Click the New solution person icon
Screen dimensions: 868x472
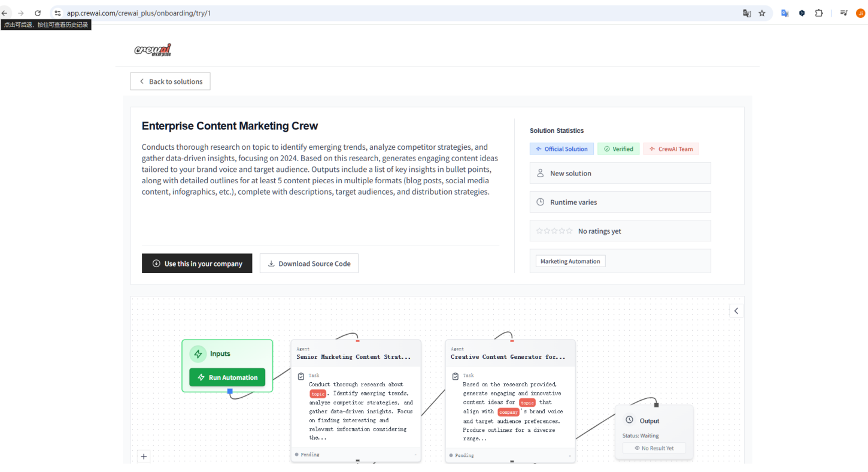click(540, 173)
